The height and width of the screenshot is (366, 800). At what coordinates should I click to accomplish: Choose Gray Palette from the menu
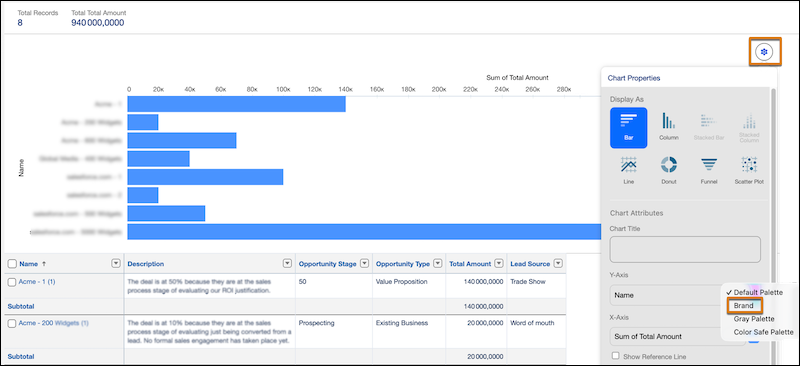(754, 319)
